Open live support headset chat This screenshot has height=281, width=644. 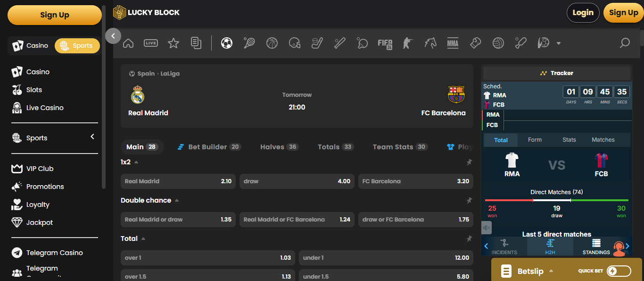619,248
